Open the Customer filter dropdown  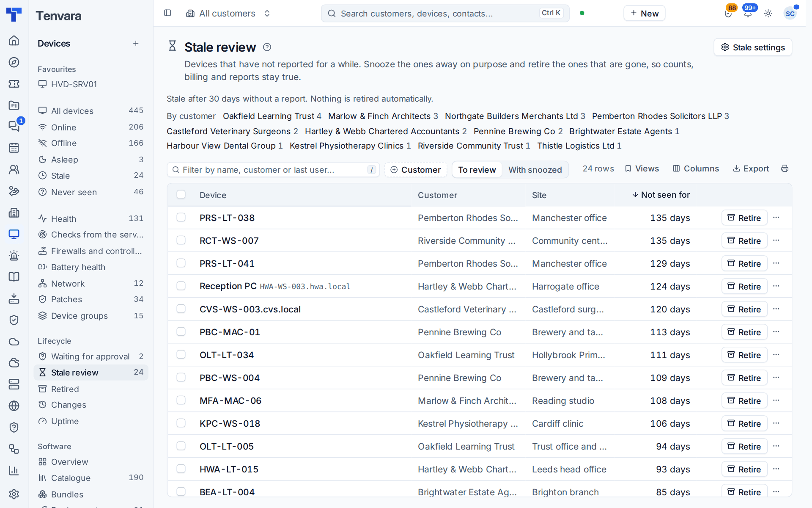tap(416, 170)
